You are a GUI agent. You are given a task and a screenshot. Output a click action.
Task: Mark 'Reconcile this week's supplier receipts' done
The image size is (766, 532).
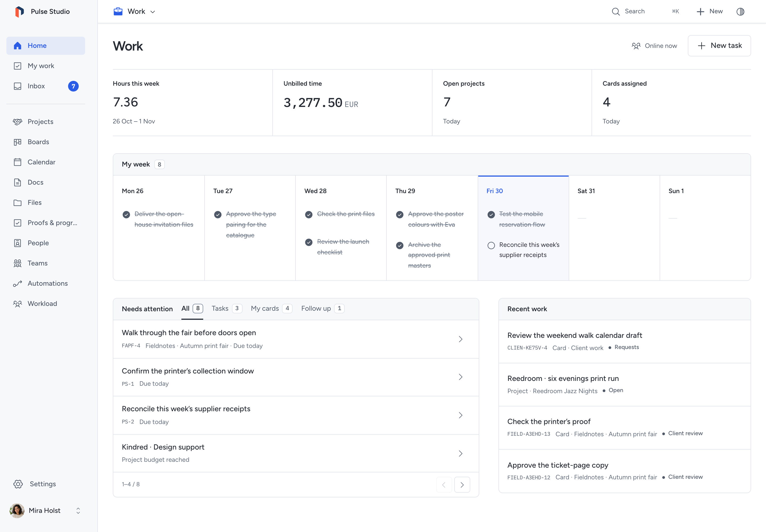pyautogui.click(x=491, y=246)
